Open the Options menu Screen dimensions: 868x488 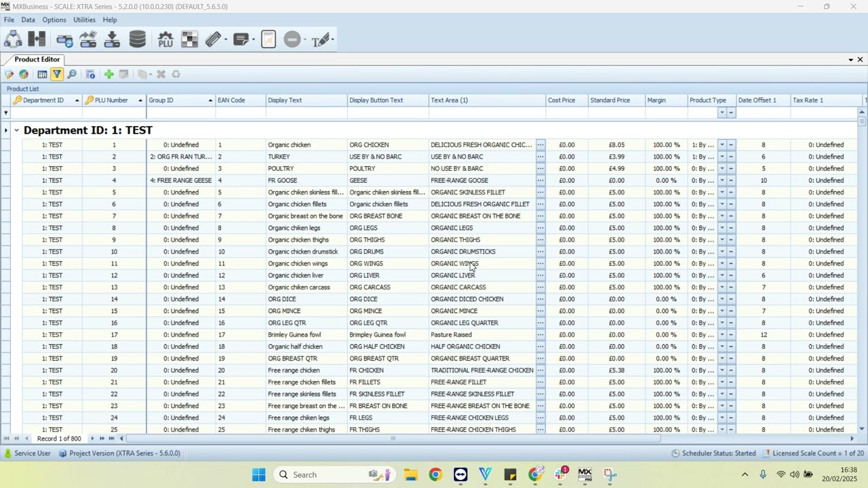point(54,20)
